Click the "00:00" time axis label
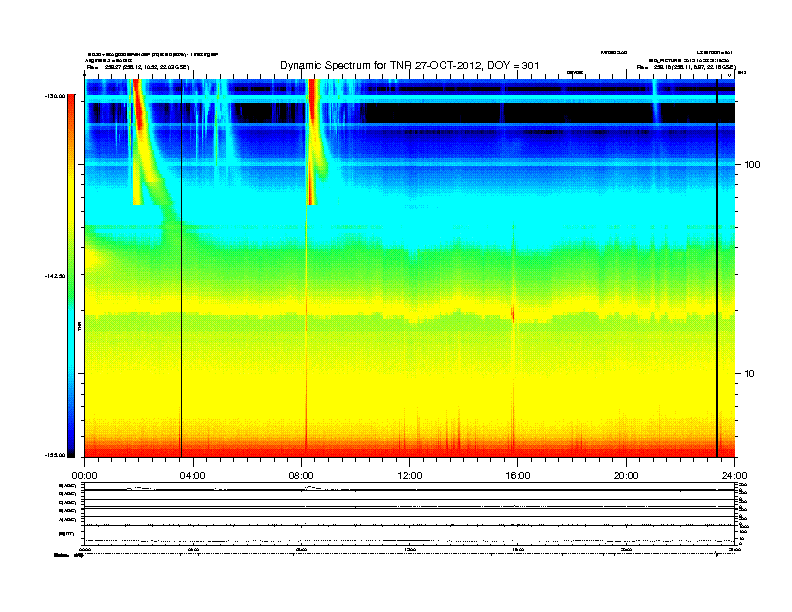The image size is (792, 612). pyautogui.click(x=84, y=476)
